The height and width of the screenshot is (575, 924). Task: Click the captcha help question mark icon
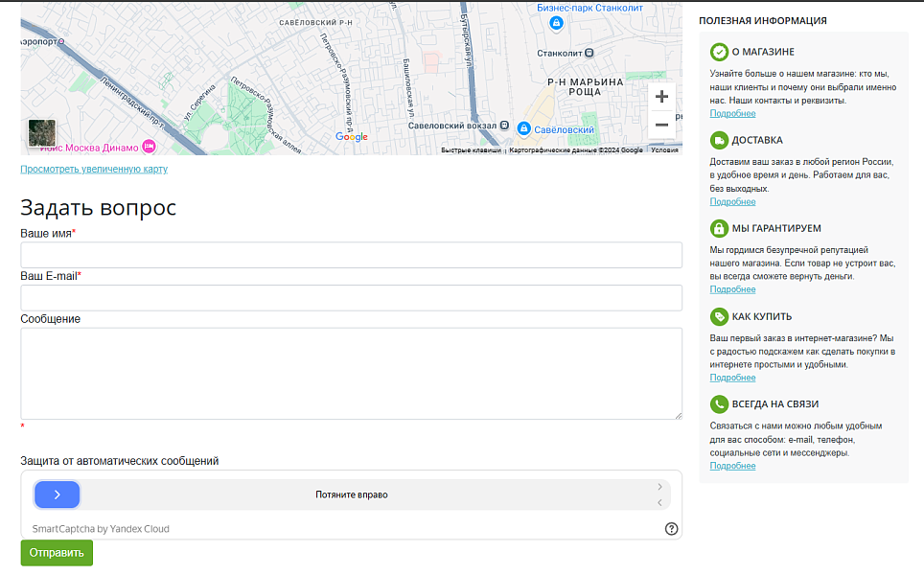(x=671, y=528)
